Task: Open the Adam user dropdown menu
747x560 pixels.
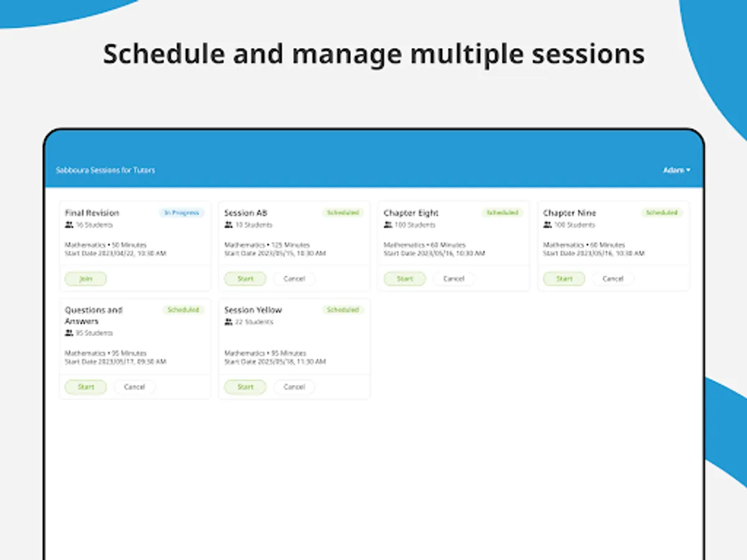Action: (x=676, y=170)
